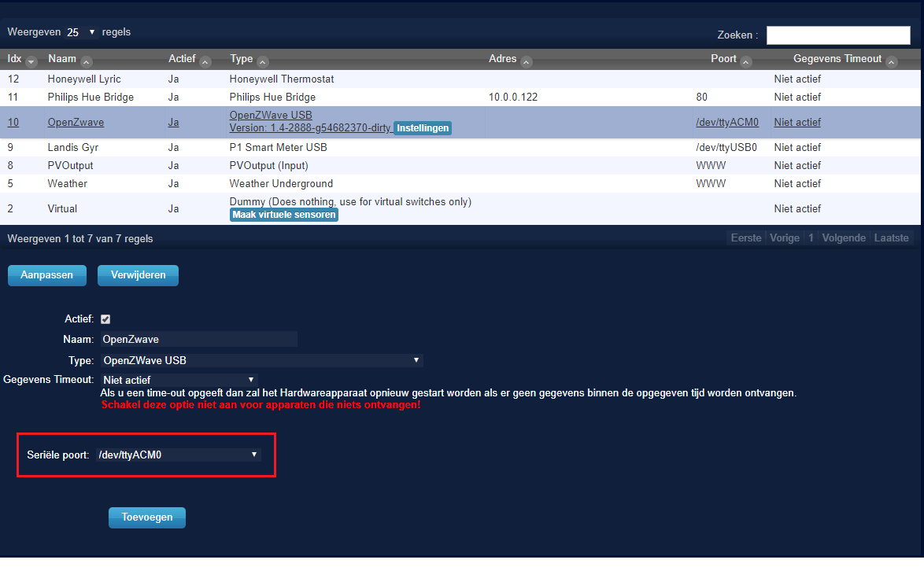Click Idx 12 cell
The image size is (924, 578).
pyautogui.click(x=13, y=79)
